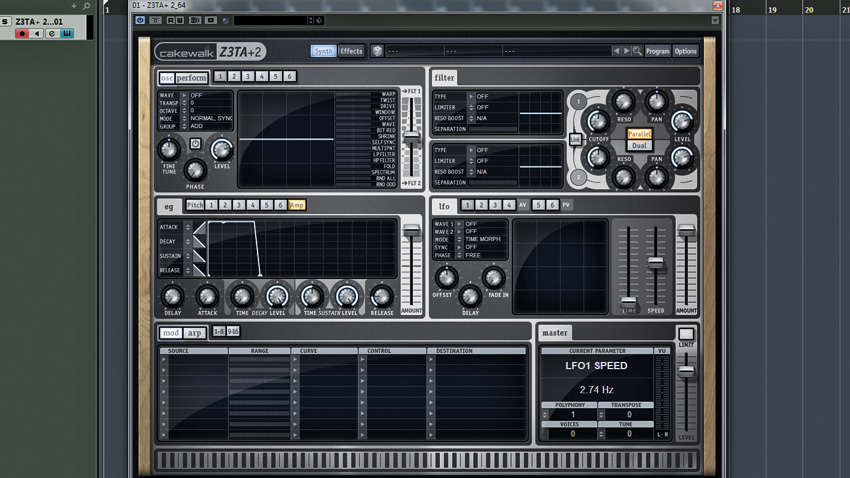Click the oscillator Phase knob
Screen dimensions: 850x478
195,170
